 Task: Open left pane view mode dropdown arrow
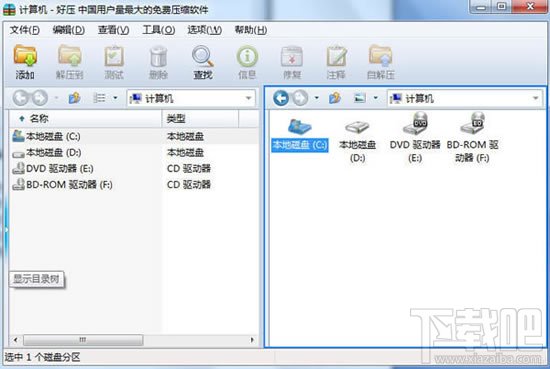click(x=115, y=99)
